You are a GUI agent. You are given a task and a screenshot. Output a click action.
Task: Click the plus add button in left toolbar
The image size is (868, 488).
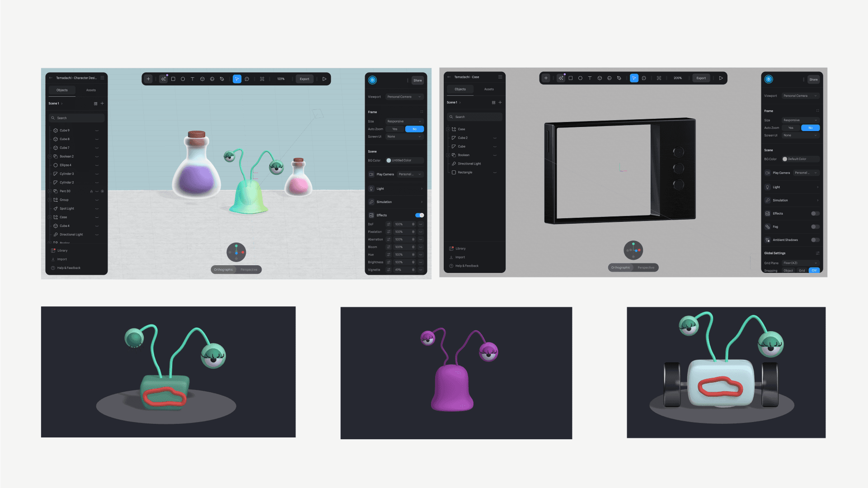click(x=148, y=79)
